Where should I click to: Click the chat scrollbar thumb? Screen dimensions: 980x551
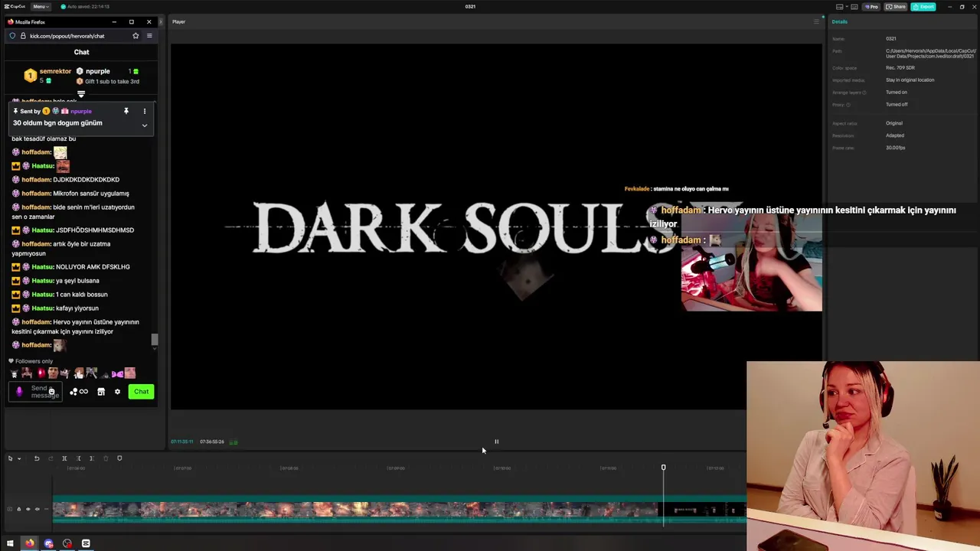[x=155, y=340]
